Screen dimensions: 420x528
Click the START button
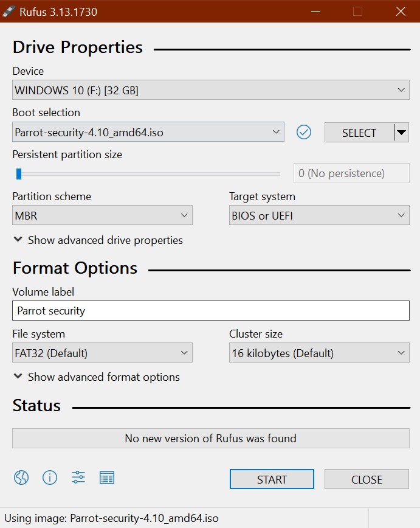(272, 479)
